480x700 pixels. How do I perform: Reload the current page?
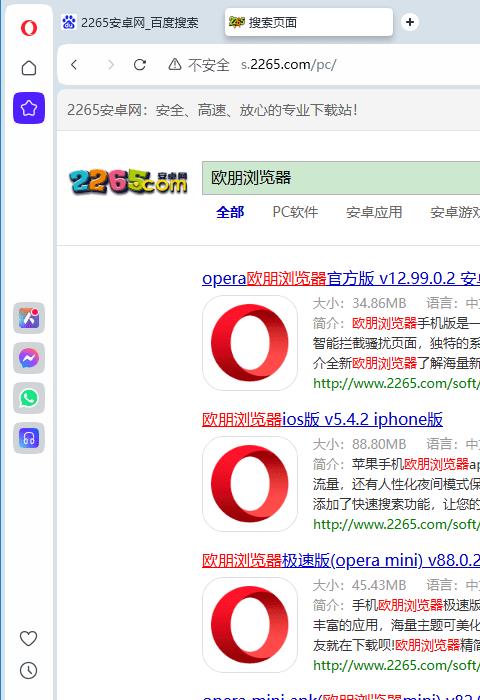(140, 65)
